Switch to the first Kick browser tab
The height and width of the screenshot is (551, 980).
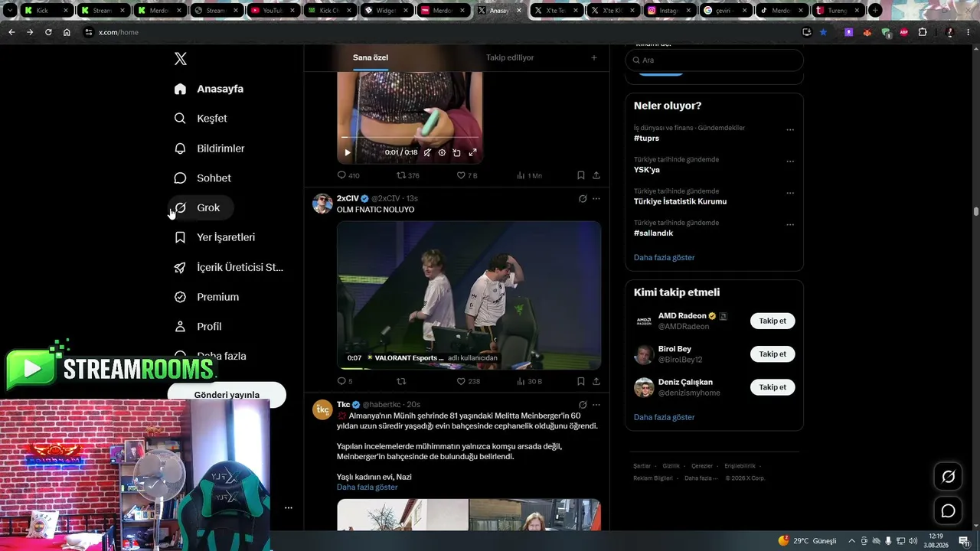(x=46, y=11)
